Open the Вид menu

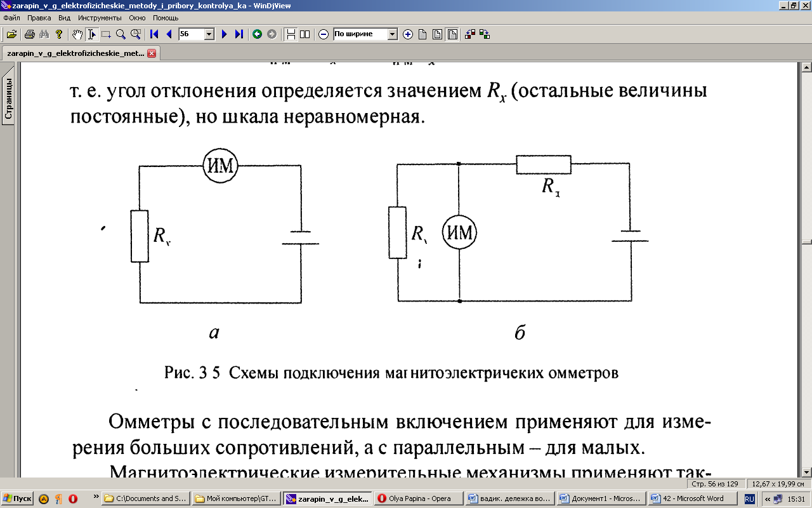pyautogui.click(x=64, y=18)
